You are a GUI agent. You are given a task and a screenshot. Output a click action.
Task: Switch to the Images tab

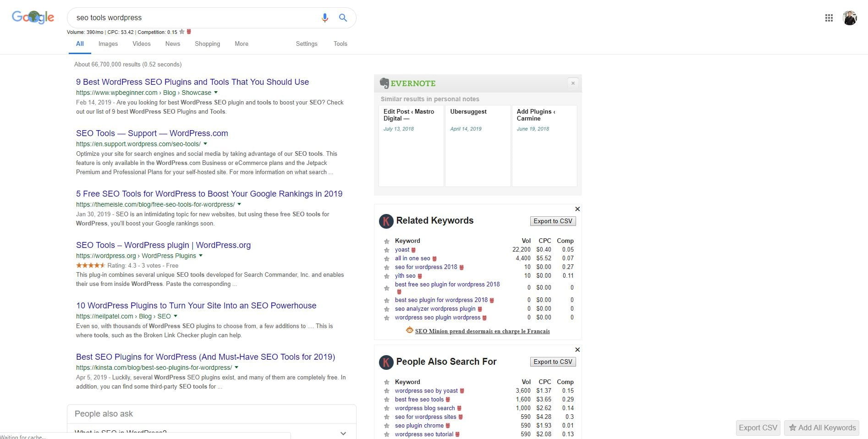108,44
